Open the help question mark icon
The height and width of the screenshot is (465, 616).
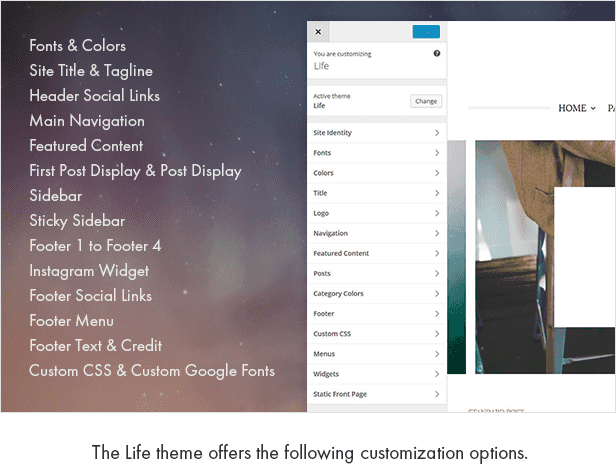point(437,54)
